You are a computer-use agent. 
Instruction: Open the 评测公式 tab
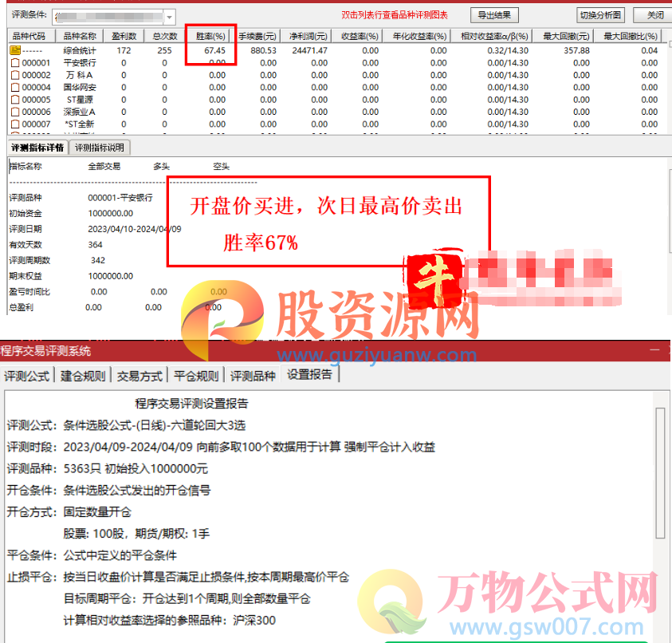27,377
